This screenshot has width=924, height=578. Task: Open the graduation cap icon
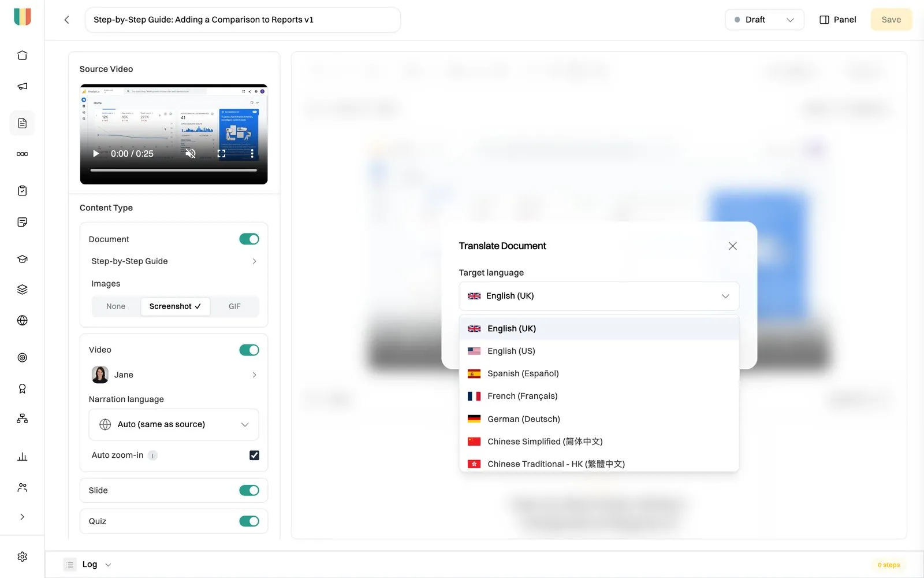23,259
